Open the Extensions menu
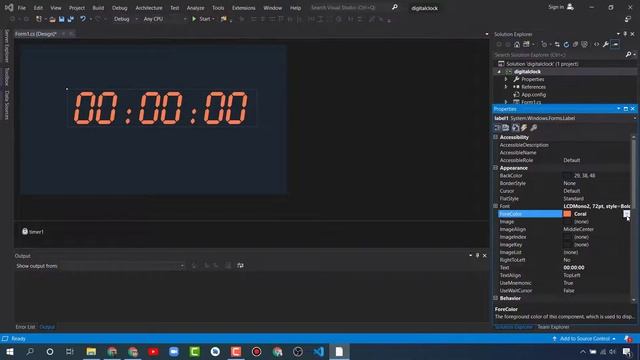 coord(243,8)
